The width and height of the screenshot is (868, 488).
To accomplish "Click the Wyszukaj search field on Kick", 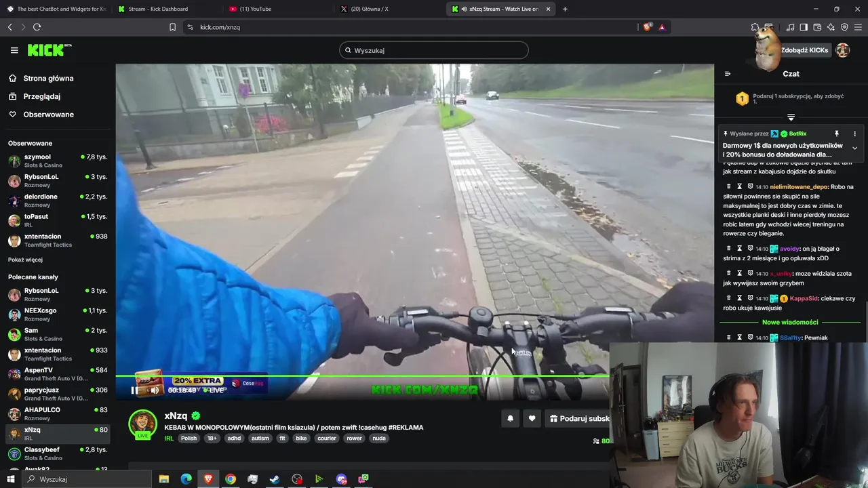I will [x=434, y=50].
